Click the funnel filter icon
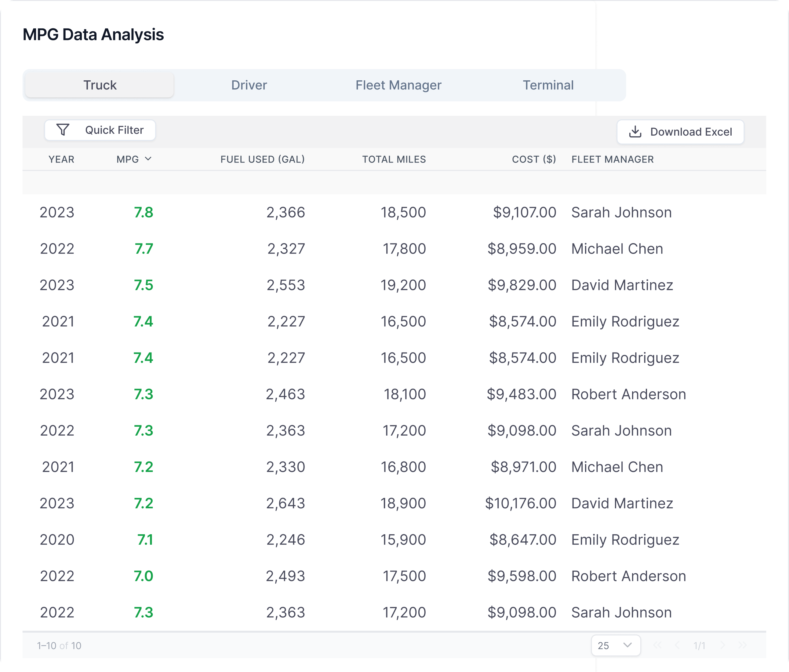Viewport: 789px width, 672px height. point(63,130)
